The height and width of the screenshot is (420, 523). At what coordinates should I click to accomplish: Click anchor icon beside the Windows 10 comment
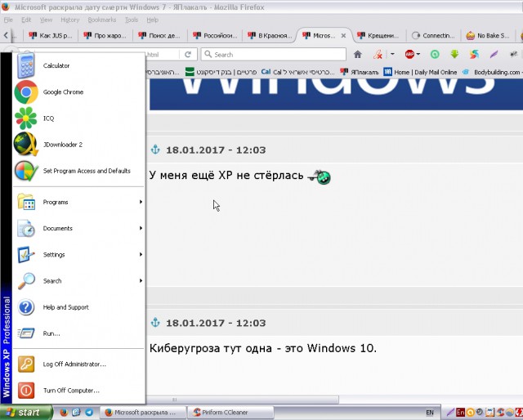[x=155, y=323]
